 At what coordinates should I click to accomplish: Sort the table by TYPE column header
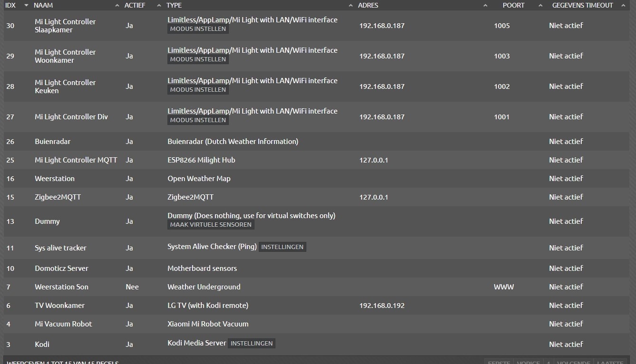coord(174,5)
